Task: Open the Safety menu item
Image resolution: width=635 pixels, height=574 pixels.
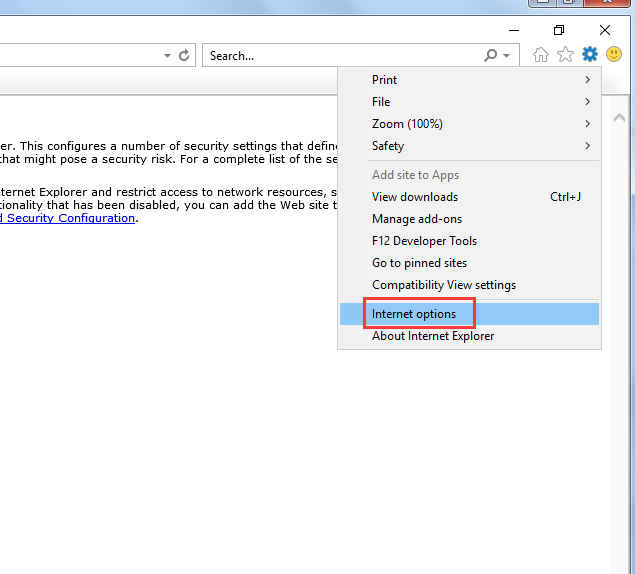Action: point(469,145)
